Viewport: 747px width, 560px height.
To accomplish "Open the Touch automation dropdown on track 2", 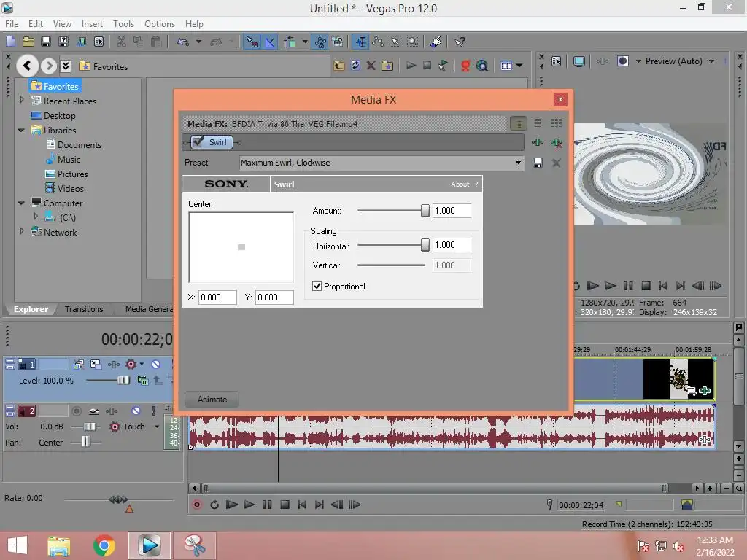I will tap(156, 427).
